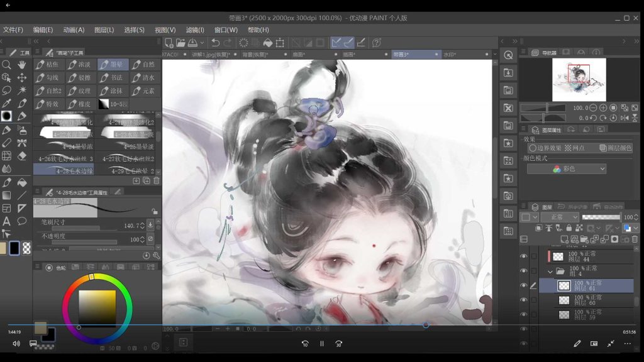Image resolution: width=644 pixels, height=362 pixels.
Task: Open the 编辑(E) menu
Action: click(x=43, y=30)
